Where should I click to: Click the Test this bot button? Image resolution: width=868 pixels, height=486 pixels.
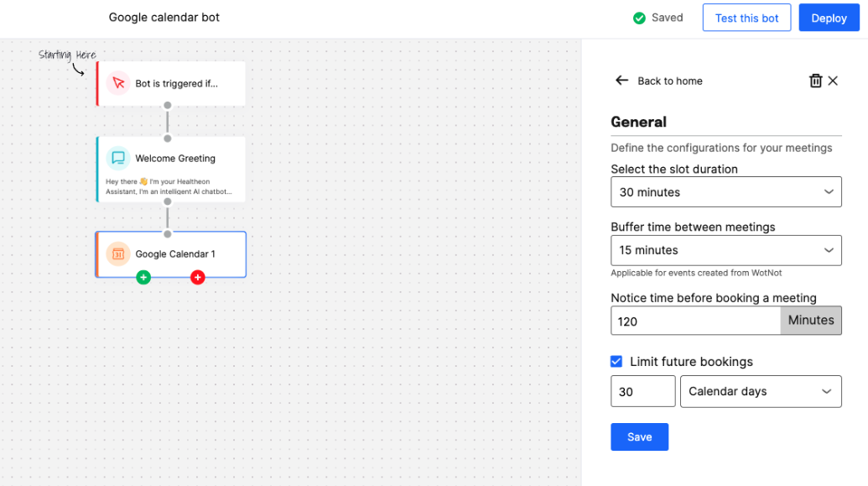(x=746, y=18)
